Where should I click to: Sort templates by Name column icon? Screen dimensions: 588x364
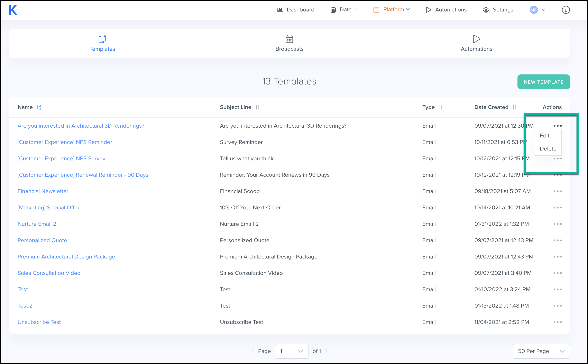39,107
